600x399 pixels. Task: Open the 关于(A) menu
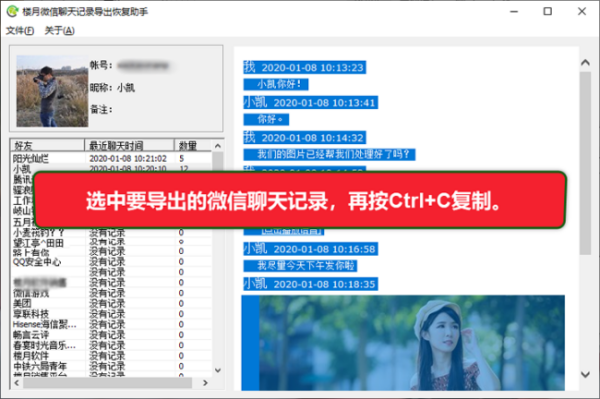(x=59, y=31)
